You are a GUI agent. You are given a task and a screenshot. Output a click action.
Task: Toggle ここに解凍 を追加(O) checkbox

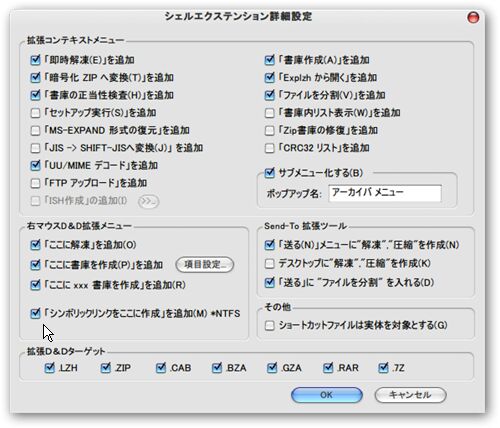click(x=35, y=245)
